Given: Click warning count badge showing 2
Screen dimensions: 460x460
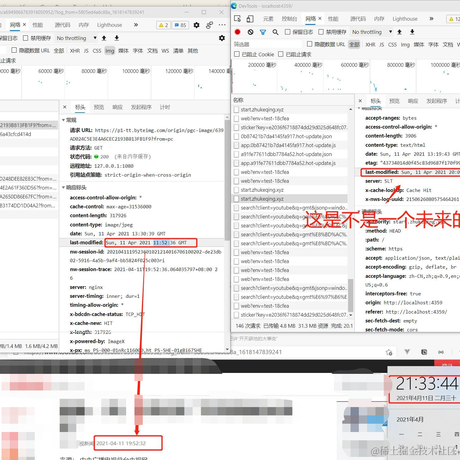Looking at the screenshot, I should 163,25.
